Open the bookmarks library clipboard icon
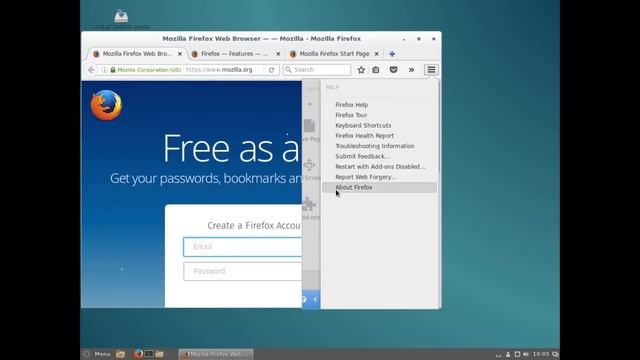The image size is (640, 360). (376, 70)
